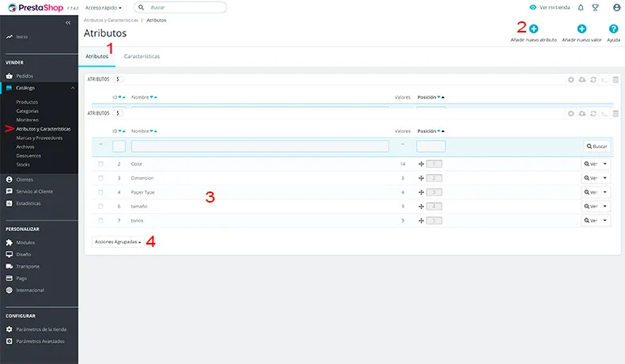Click Ver button in Paper Type row
This screenshot has width=625, height=364.
click(x=591, y=192)
